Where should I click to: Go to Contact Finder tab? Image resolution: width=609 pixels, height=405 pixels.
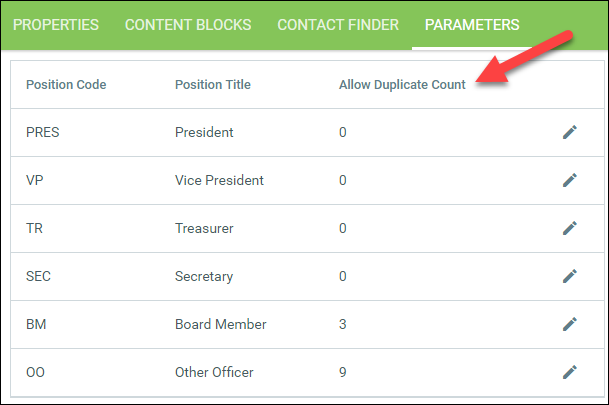tap(338, 24)
